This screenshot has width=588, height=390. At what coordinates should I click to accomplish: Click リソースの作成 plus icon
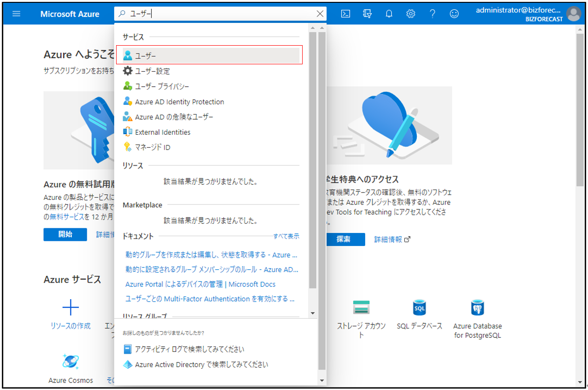click(x=70, y=308)
